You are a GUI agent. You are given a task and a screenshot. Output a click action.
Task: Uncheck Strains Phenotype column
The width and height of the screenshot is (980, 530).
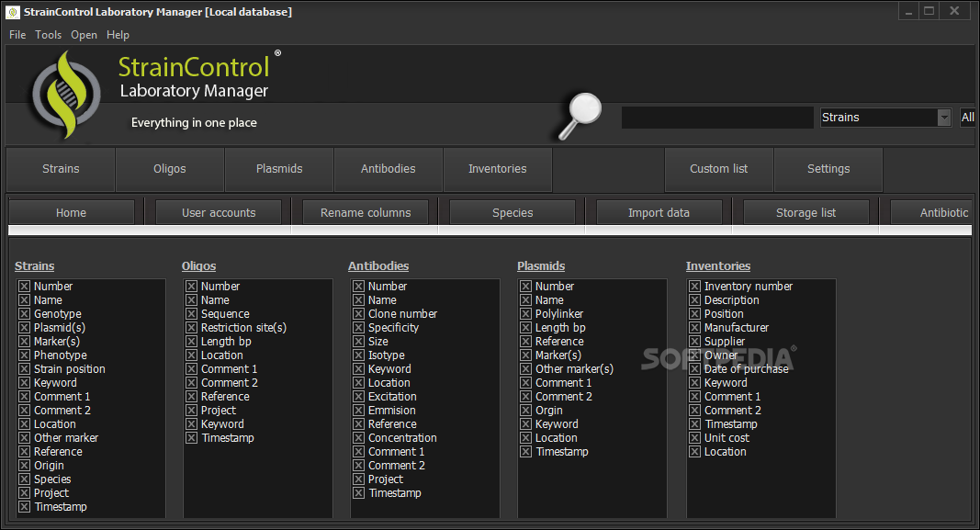click(x=25, y=355)
